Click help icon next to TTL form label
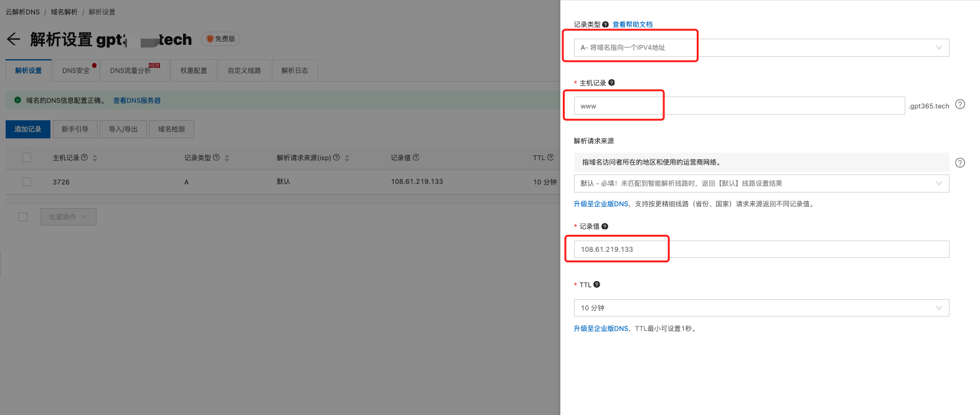980x415 pixels. [x=596, y=284]
